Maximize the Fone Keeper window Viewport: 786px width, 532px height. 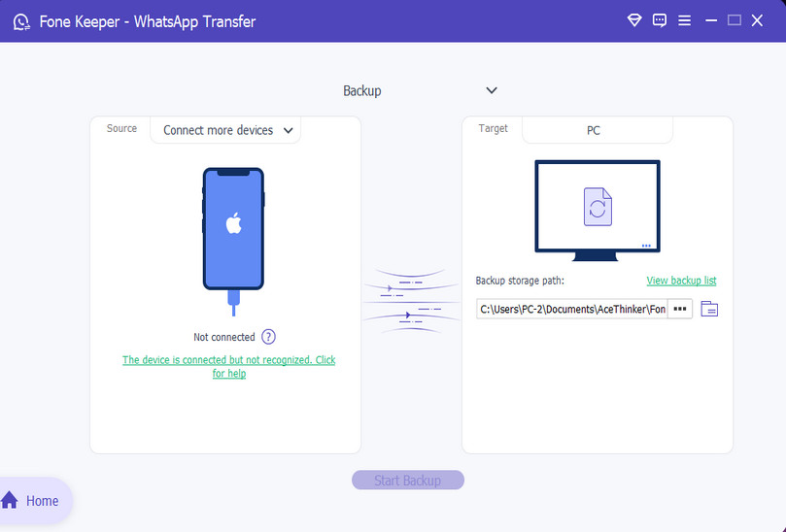(735, 20)
